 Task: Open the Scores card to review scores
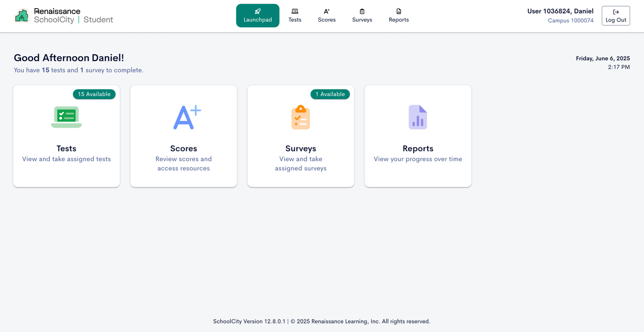[x=184, y=136]
